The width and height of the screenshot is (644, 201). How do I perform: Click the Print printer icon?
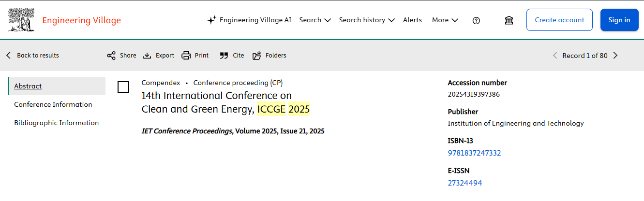(x=186, y=56)
